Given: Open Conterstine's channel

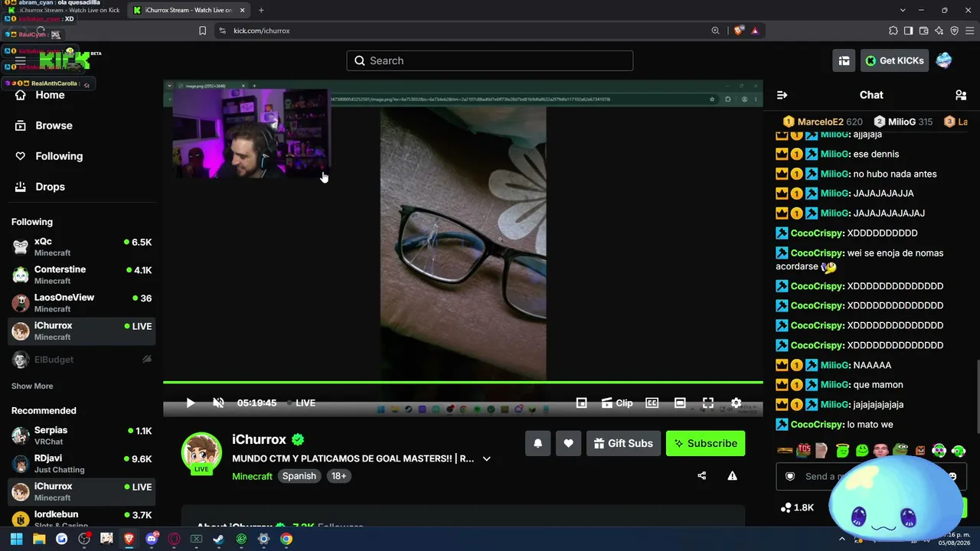Looking at the screenshot, I should click(82, 275).
